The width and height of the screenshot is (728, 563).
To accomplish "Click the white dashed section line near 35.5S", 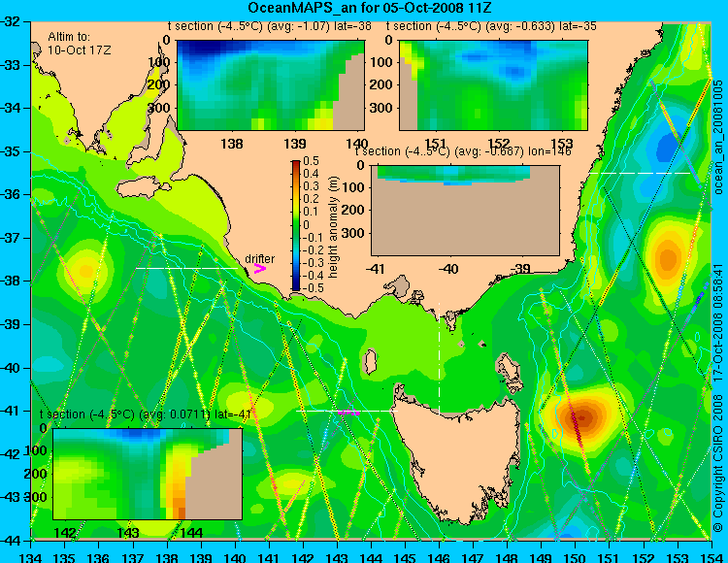I will point(641,173).
